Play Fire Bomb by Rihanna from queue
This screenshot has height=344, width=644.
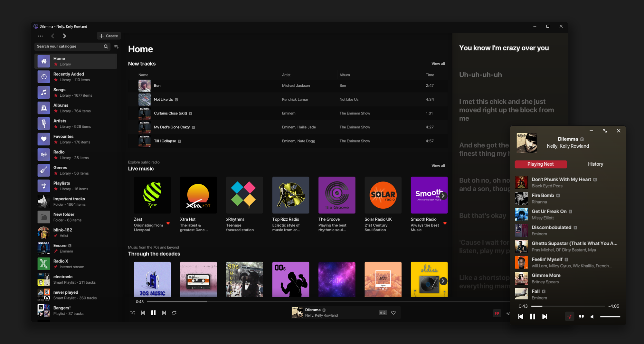click(x=568, y=199)
